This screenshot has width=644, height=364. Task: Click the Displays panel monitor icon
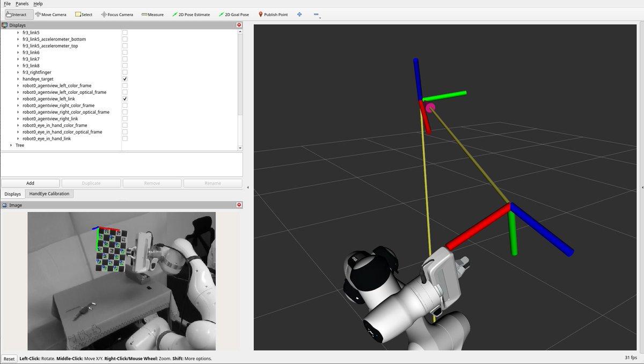pos(5,25)
